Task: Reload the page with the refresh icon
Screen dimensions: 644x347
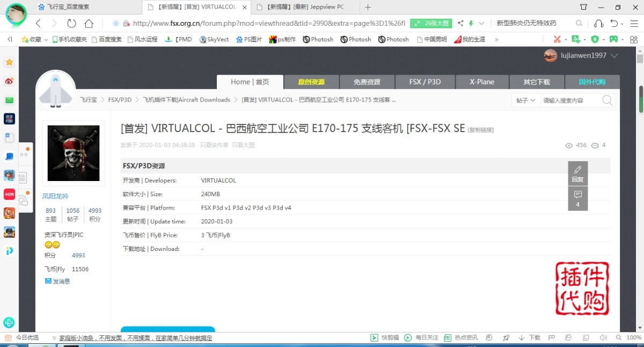Action: tap(71, 24)
